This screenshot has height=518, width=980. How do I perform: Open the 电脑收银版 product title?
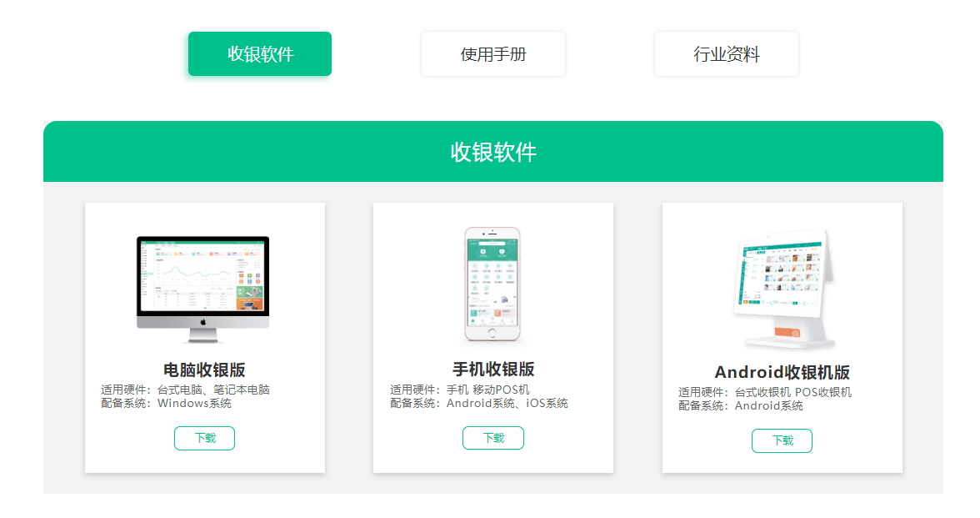tap(204, 369)
